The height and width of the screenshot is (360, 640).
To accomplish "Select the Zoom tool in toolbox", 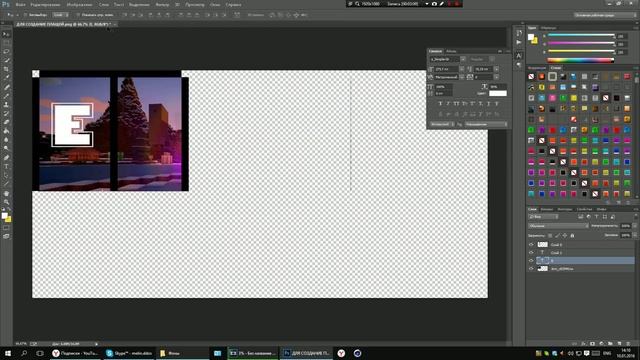I will [6, 202].
